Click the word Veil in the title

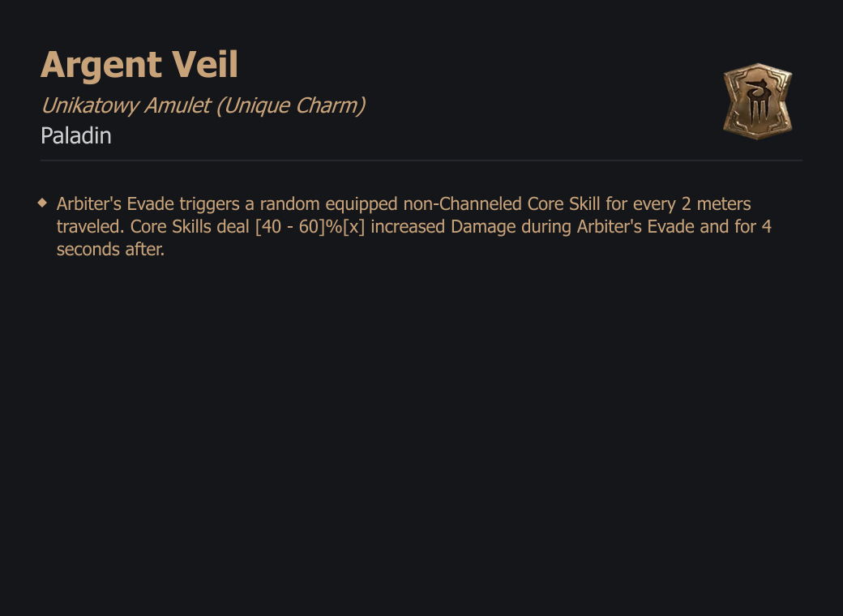204,64
